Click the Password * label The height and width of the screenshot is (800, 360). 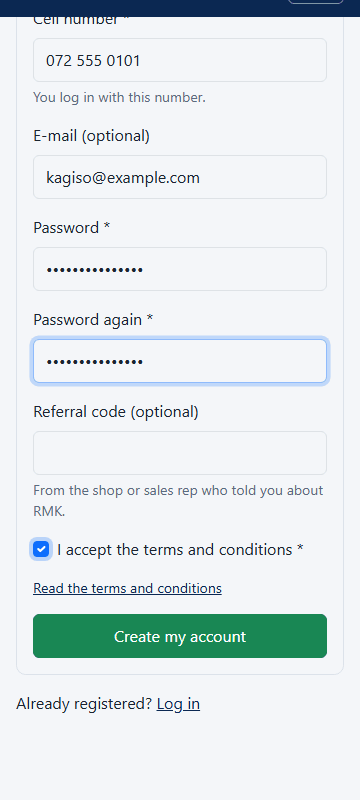(x=71, y=228)
